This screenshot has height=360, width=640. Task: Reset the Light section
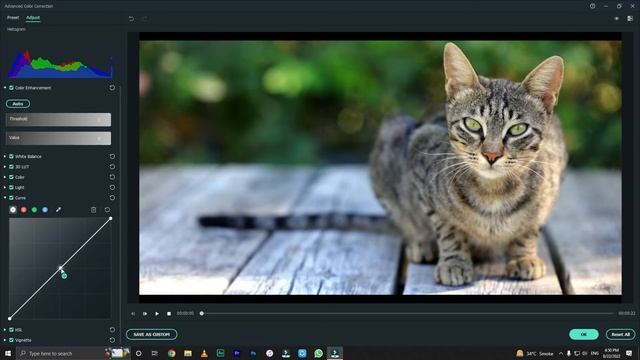[x=112, y=187]
